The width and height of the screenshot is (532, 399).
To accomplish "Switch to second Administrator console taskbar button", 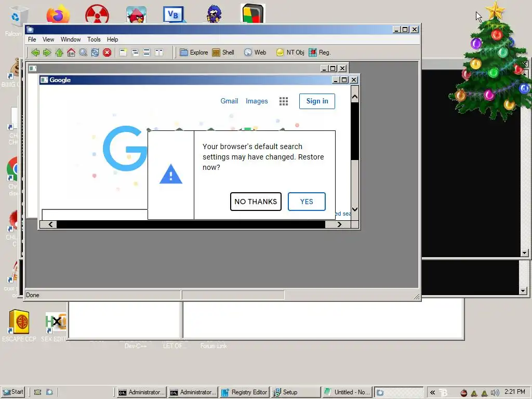I will tap(193, 392).
